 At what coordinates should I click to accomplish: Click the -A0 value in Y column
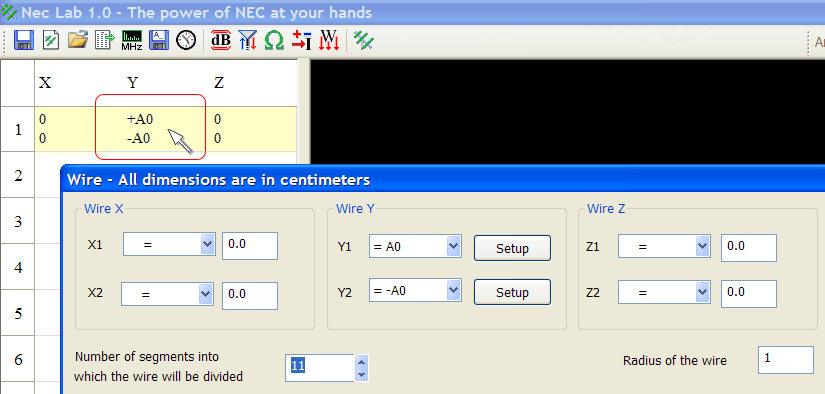pos(139,139)
